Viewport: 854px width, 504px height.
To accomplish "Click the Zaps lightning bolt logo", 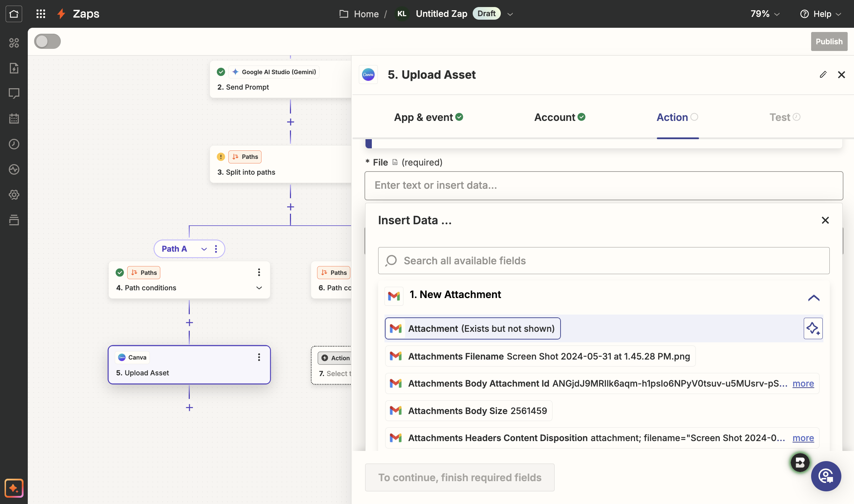I will tap(61, 14).
